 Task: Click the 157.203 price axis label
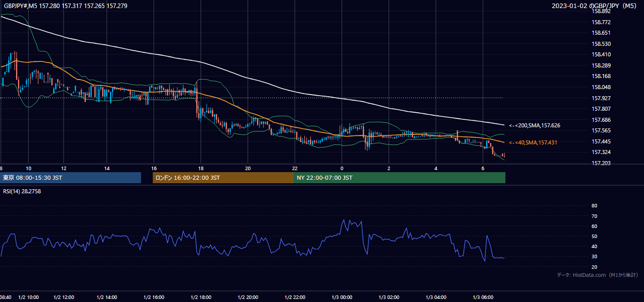click(601, 163)
